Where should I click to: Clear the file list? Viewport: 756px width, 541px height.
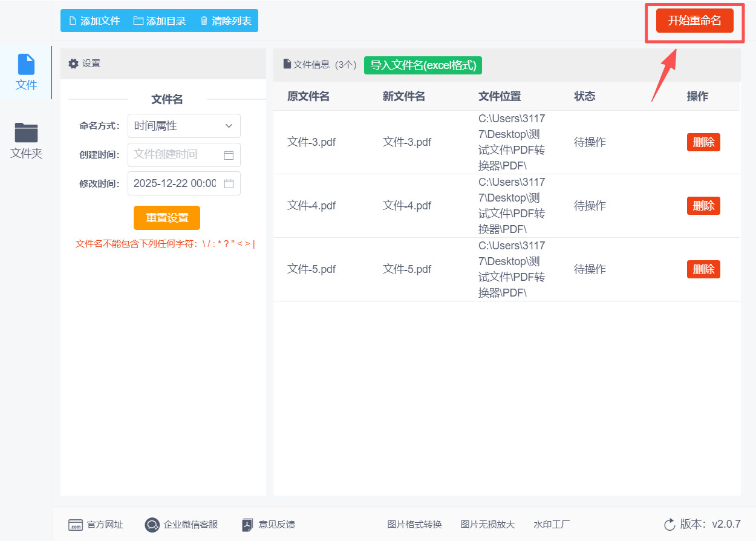tap(226, 21)
